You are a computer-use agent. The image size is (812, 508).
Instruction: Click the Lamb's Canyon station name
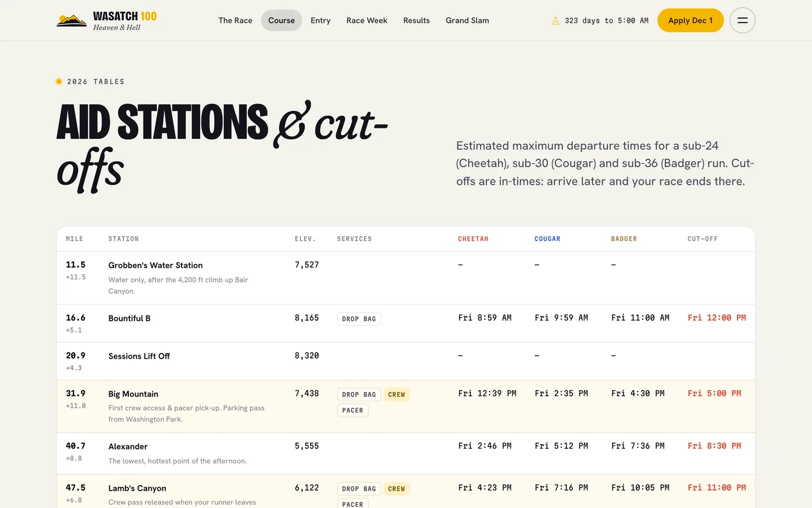(137, 488)
